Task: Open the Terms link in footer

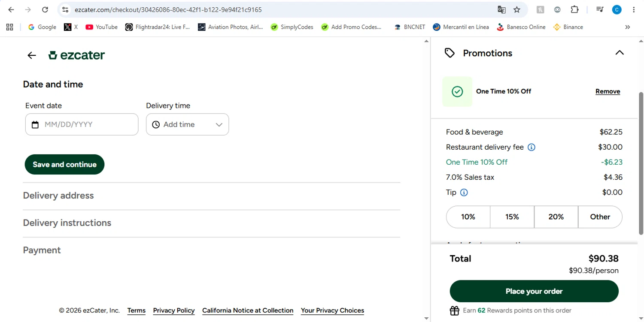Action: [137, 310]
